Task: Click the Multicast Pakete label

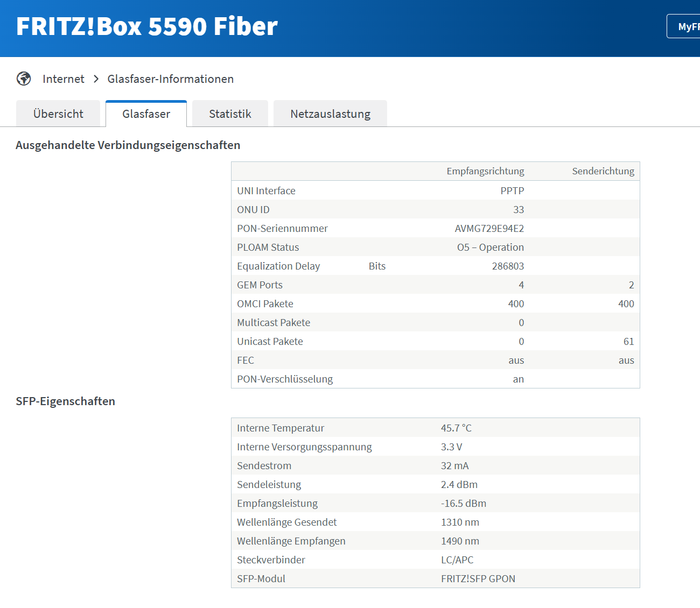Action: (274, 323)
